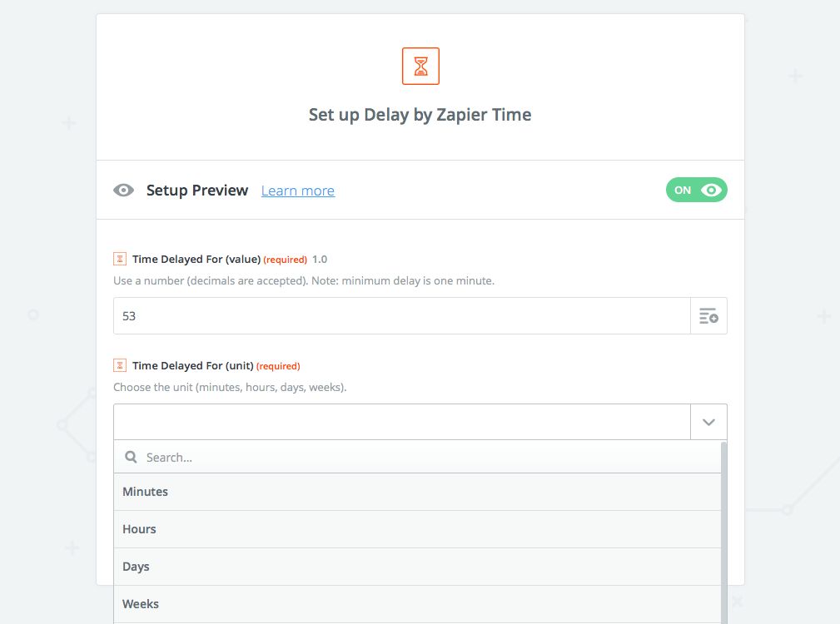Choose Hours as the delay unit

[x=140, y=529]
